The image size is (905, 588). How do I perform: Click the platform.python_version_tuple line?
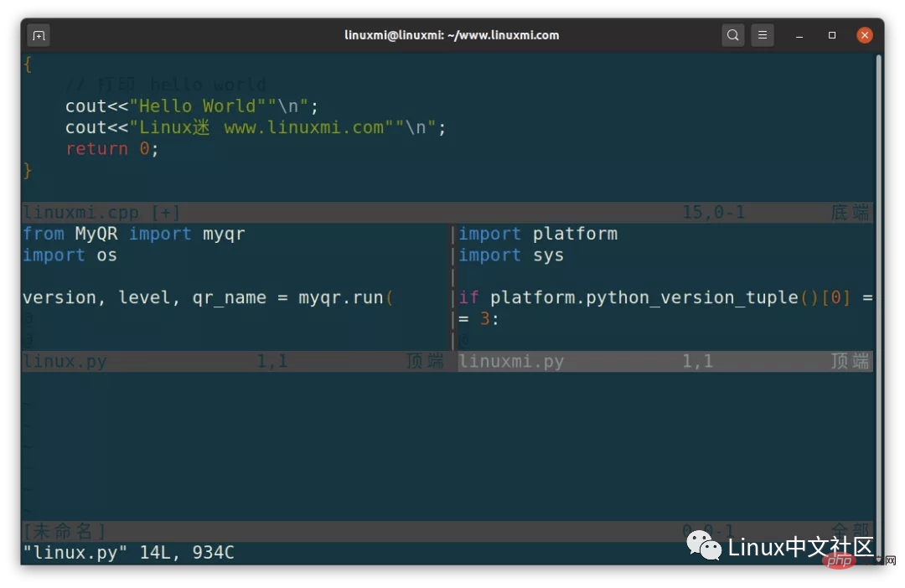pyautogui.click(x=665, y=297)
